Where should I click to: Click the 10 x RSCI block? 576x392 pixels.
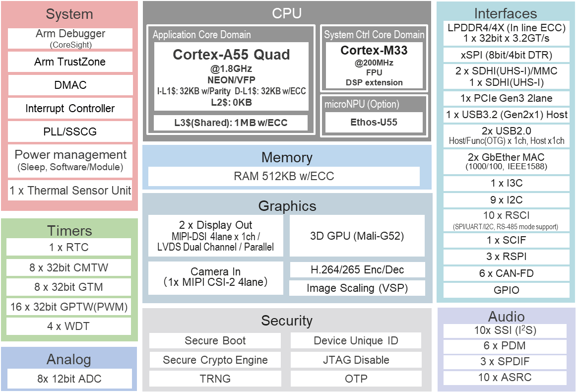[x=506, y=220]
